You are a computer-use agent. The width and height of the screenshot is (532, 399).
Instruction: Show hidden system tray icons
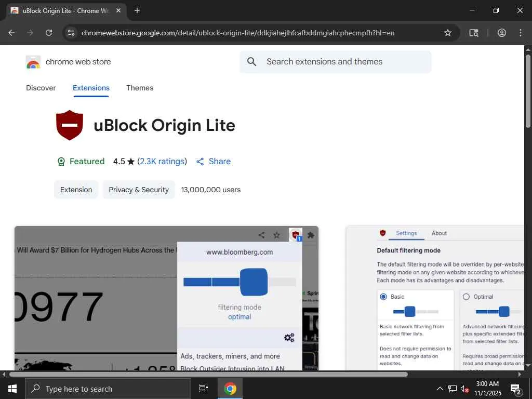coord(440,389)
